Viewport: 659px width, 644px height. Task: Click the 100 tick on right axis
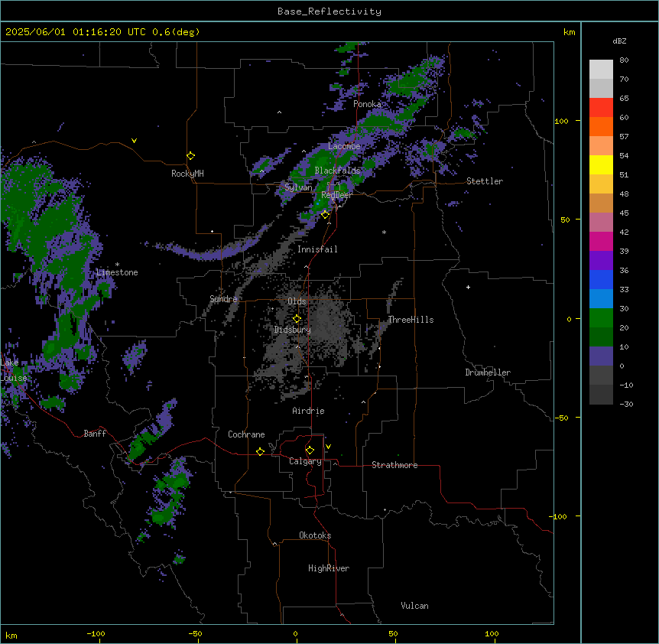561,121
